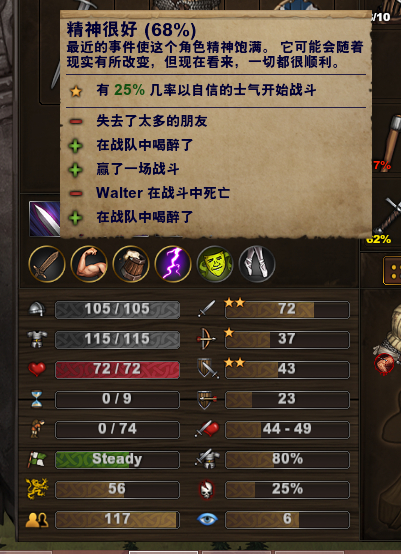Click the melee skill bar showing 72
401x554 pixels.
[x=287, y=310]
